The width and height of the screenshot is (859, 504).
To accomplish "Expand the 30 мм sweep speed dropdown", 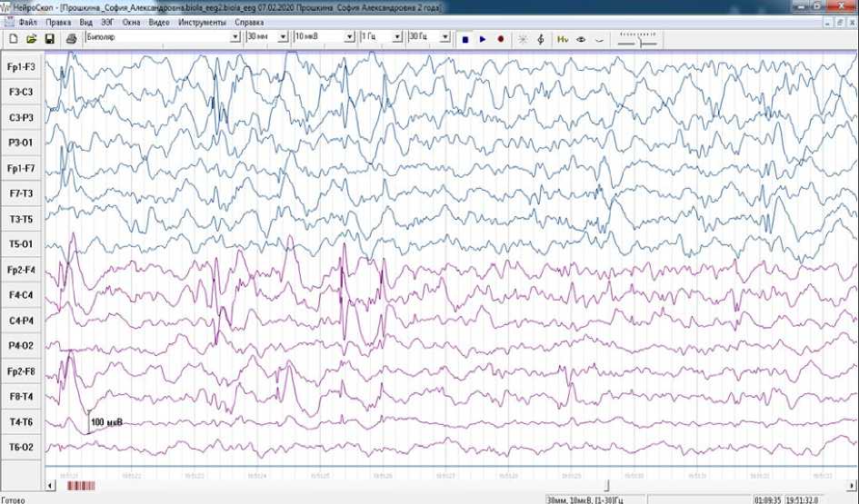I will click(x=285, y=37).
